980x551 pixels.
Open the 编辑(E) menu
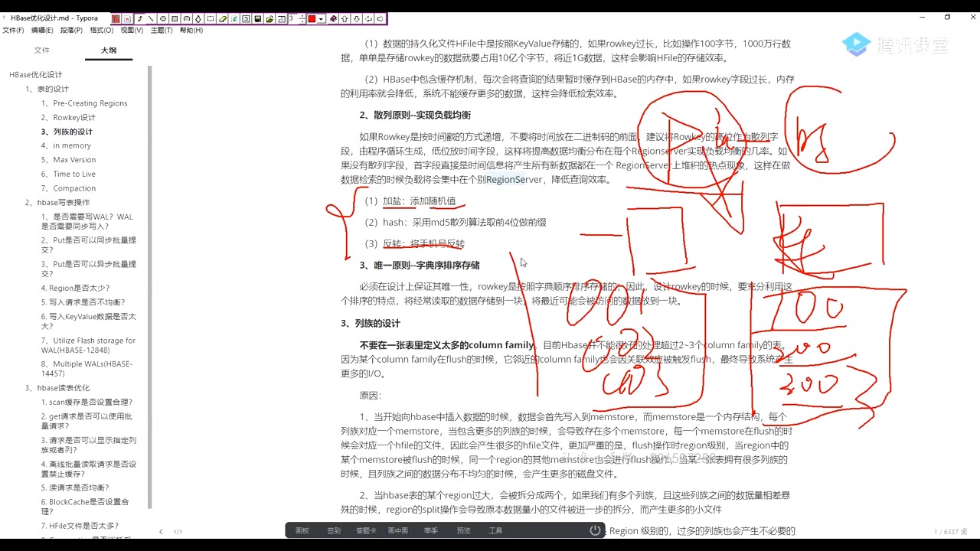(x=42, y=31)
